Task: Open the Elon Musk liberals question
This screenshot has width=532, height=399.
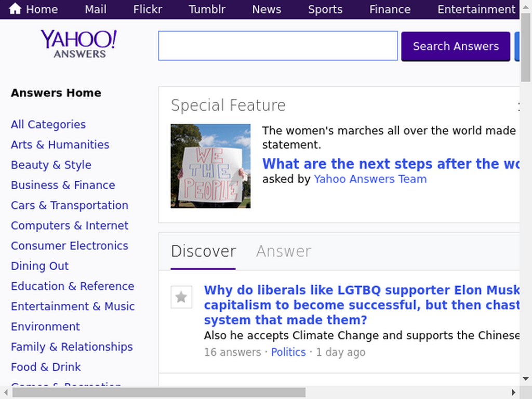Action: [x=362, y=304]
